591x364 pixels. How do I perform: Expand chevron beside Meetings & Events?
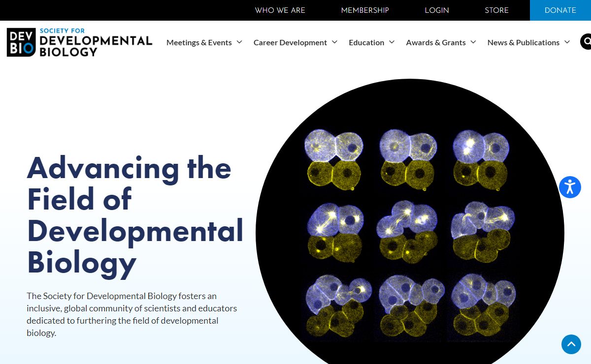pyautogui.click(x=239, y=42)
